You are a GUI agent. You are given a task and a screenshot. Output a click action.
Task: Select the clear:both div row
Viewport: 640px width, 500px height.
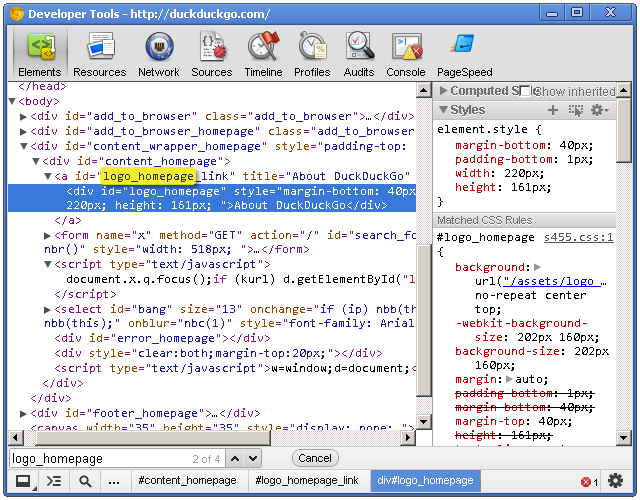pos(218,353)
